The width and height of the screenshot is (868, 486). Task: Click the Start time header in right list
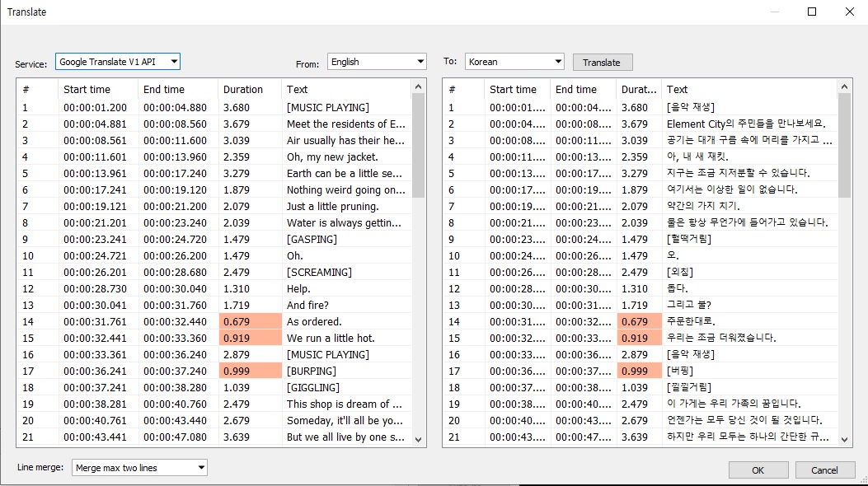pos(518,90)
